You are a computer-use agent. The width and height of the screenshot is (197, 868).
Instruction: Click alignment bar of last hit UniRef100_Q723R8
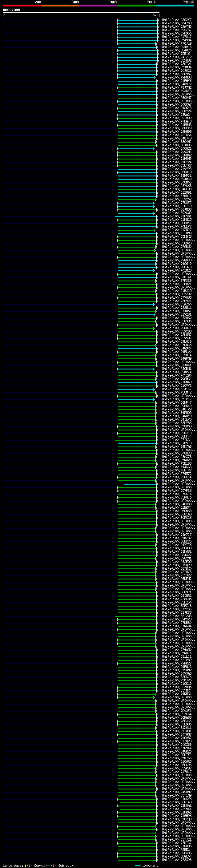pyautogui.click(x=138, y=859)
